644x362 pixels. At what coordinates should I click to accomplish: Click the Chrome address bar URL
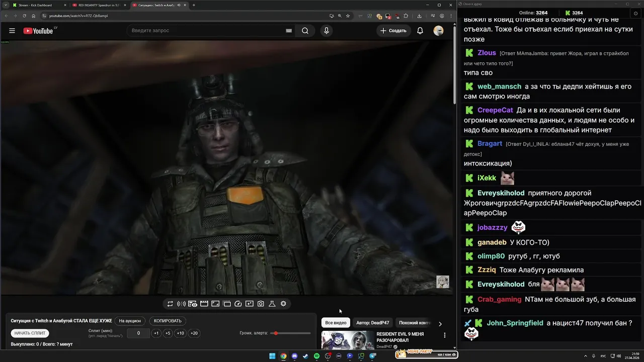(78, 16)
